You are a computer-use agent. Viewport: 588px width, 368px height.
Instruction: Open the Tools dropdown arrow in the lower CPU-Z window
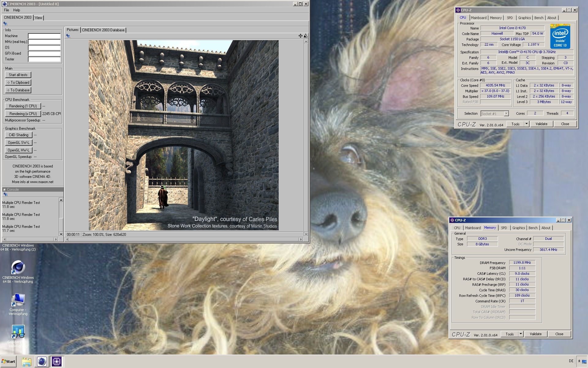click(521, 334)
